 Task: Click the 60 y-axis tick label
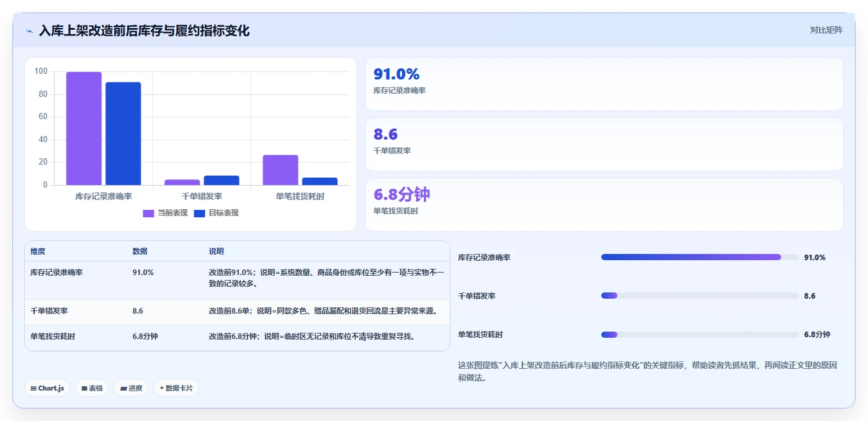point(43,117)
